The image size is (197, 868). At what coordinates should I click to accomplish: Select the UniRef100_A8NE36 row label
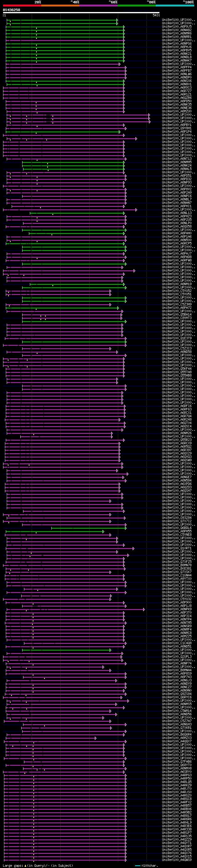click(177, 108)
